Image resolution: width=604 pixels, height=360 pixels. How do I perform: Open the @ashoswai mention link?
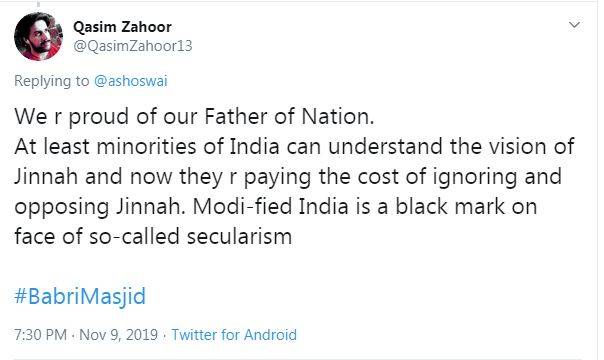[131, 81]
